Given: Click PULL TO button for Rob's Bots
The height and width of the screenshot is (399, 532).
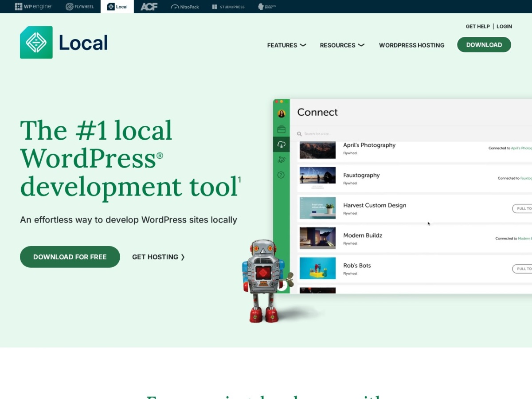Looking at the screenshot, I should tap(522, 269).
